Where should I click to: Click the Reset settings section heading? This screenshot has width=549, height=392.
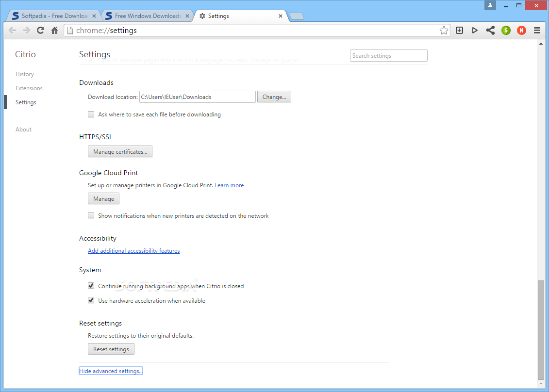coord(100,324)
